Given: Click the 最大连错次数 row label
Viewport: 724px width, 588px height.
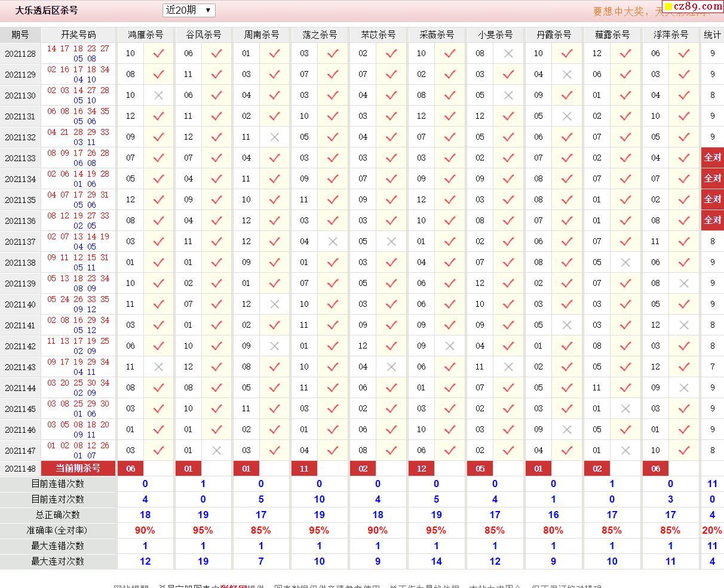Looking at the screenshot, I should tap(58, 546).
